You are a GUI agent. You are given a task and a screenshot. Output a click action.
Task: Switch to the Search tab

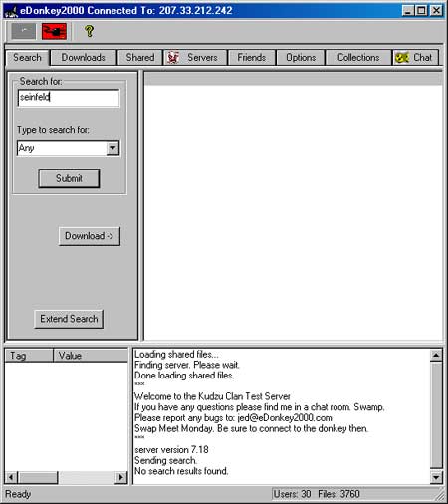coord(27,58)
